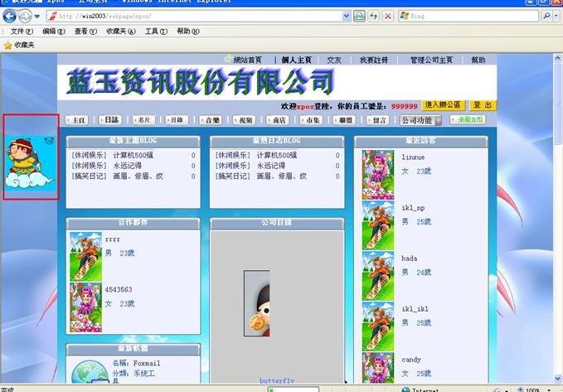Image resolution: width=563 pixels, height=392 pixels.
Task: Switch to the 日誌 navigation tab
Action: [111, 120]
